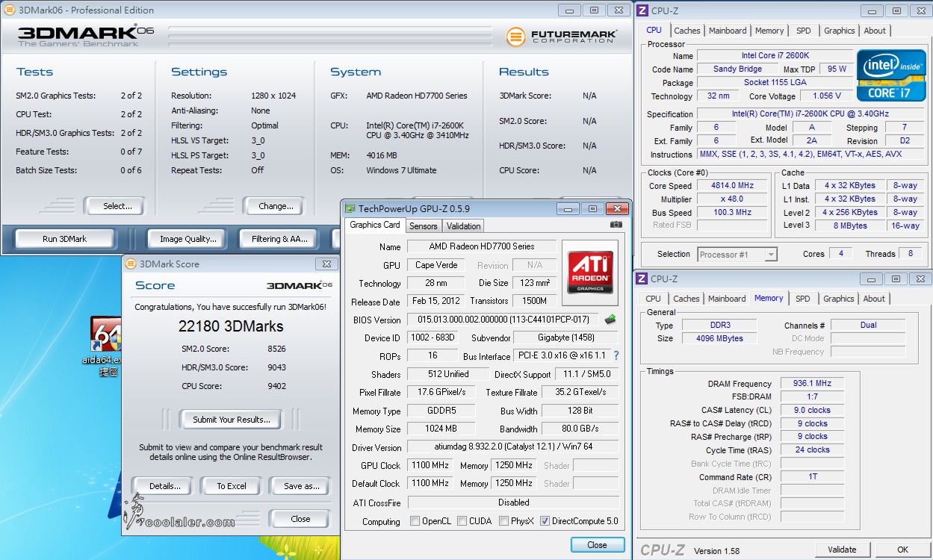933x560 pixels.
Task: Click the BIOS Version field in GPU-Z
Action: pyautogui.click(x=504, y=320)
